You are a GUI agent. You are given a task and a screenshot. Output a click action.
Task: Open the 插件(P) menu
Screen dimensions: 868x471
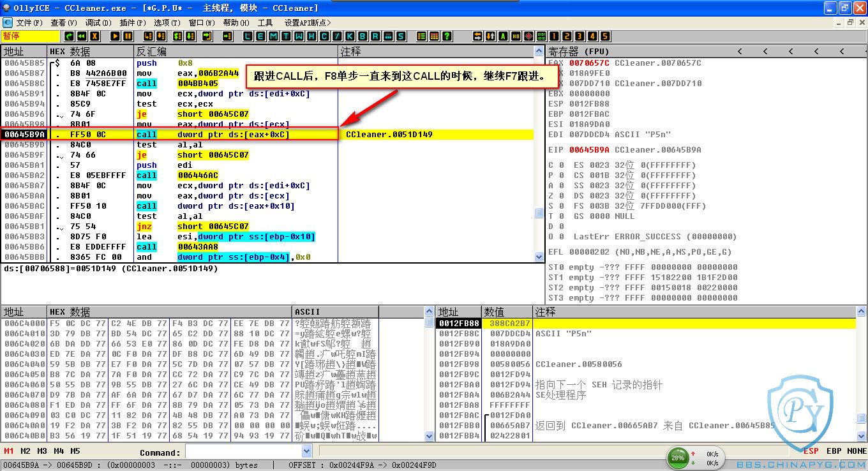coord(132,22)
